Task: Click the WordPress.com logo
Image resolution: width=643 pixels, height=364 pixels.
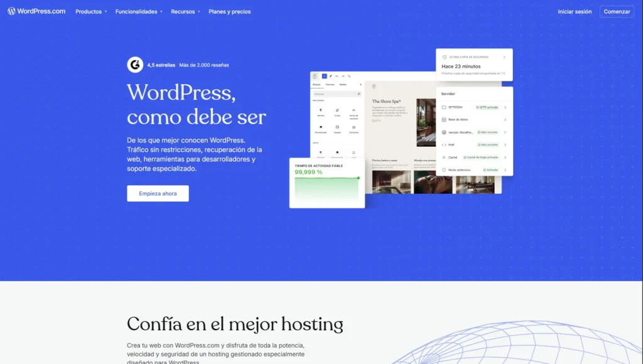Action: pyautogui.click(x=36, y=11)
